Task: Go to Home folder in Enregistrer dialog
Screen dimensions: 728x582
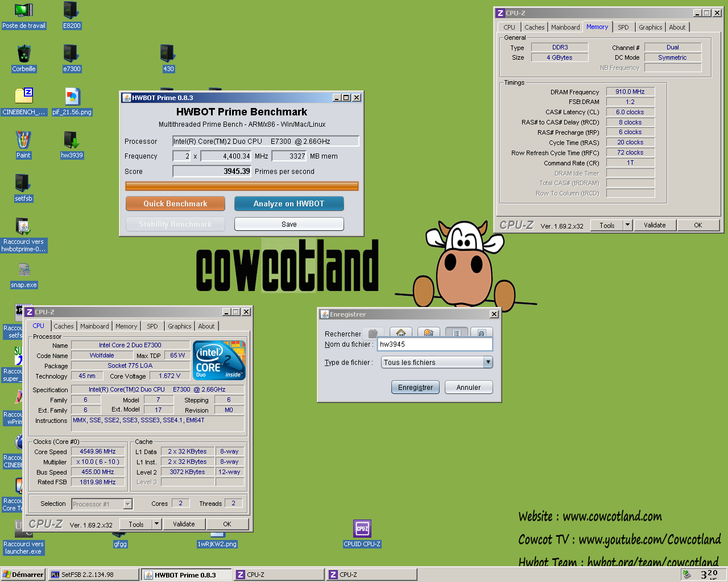Action: pos(401,334)
